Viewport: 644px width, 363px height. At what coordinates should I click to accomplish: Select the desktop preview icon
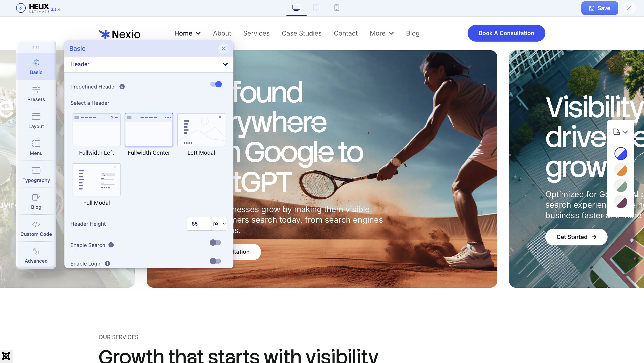point(296,8)
